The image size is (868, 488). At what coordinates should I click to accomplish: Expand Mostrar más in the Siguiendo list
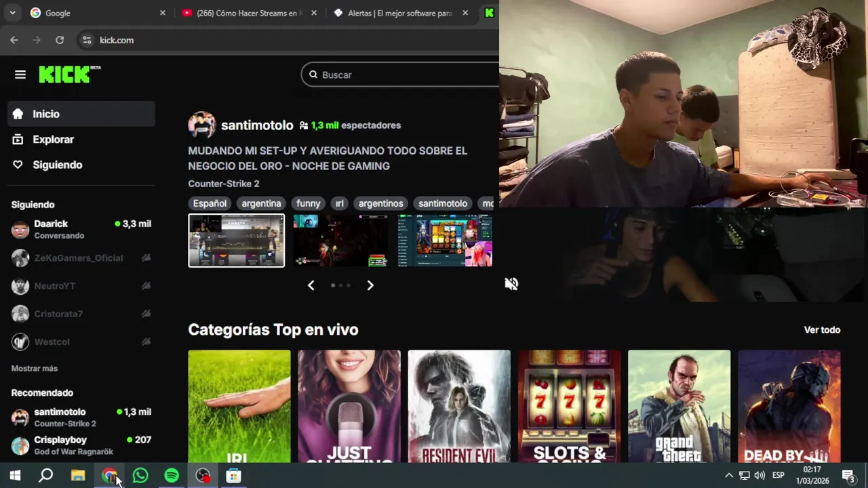pos(35,369)
